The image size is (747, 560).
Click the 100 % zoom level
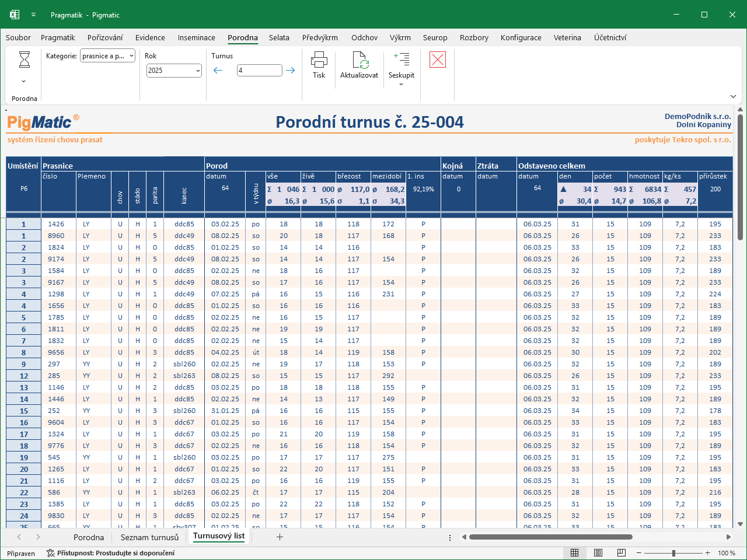[727, 553]
